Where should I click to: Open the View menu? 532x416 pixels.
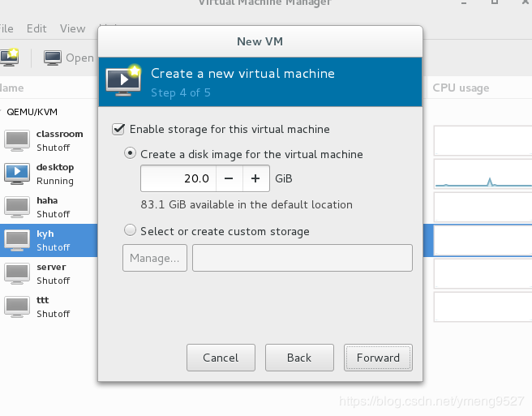coord(72,28)
